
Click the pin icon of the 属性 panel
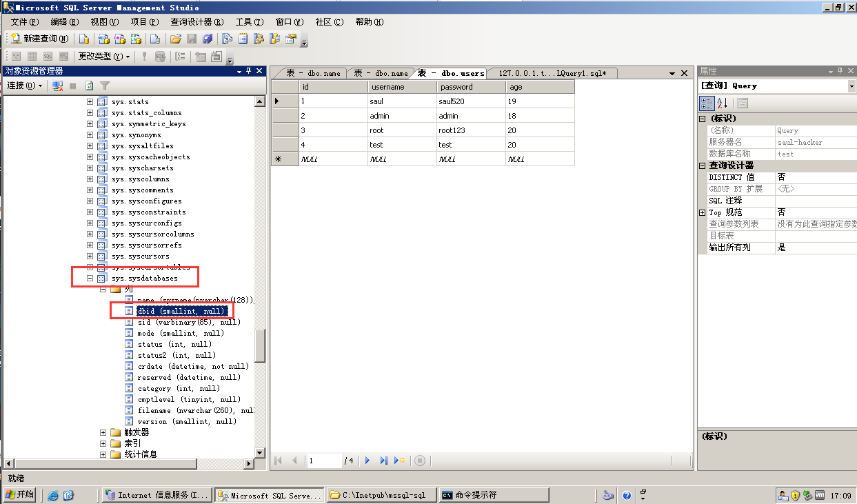(x=841, y=71)
